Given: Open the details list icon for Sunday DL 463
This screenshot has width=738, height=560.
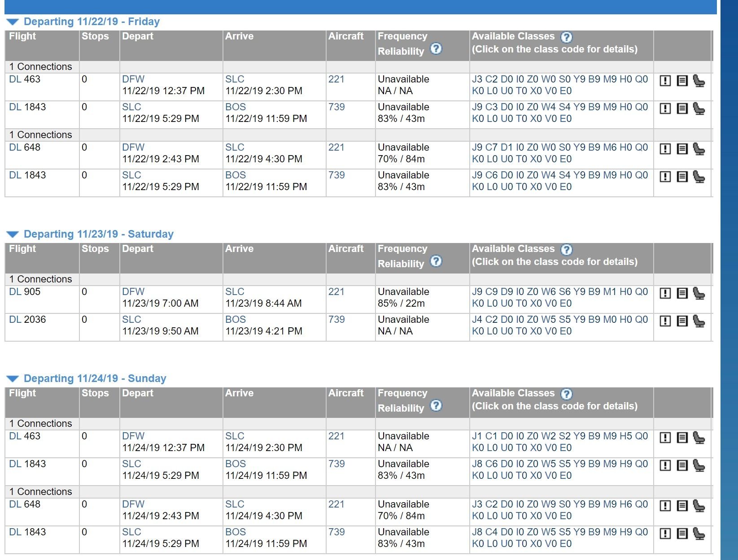Looking at the screenshot, I should click(x=682, y=438).
